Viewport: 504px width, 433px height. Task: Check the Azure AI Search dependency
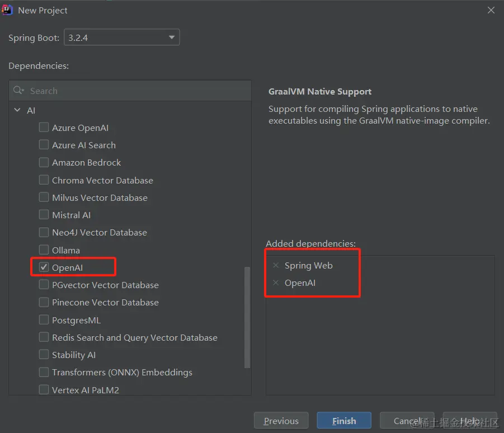coord(44,145)
